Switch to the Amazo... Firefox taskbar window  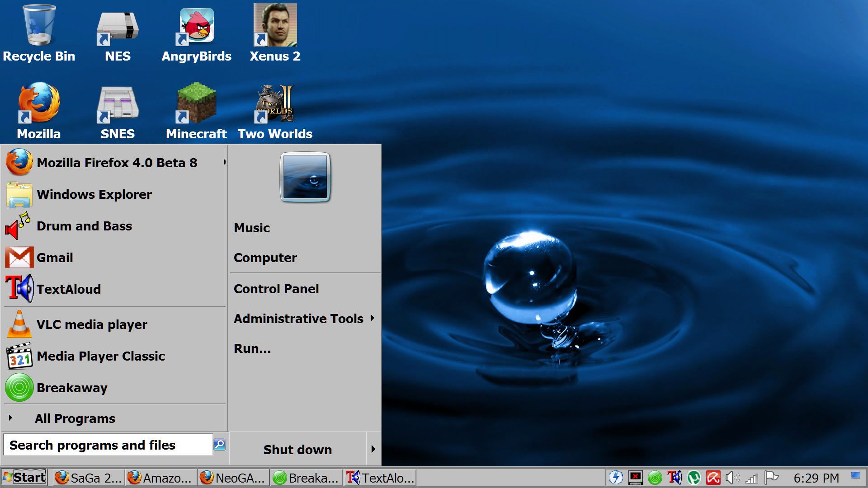(x=161, y=478)
